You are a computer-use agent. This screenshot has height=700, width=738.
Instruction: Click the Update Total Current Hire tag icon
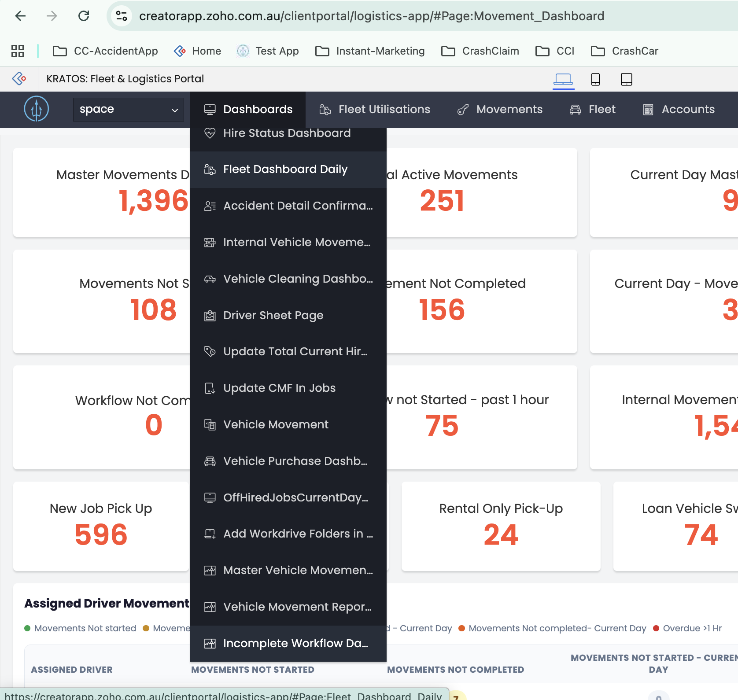(x=210, y=352)
